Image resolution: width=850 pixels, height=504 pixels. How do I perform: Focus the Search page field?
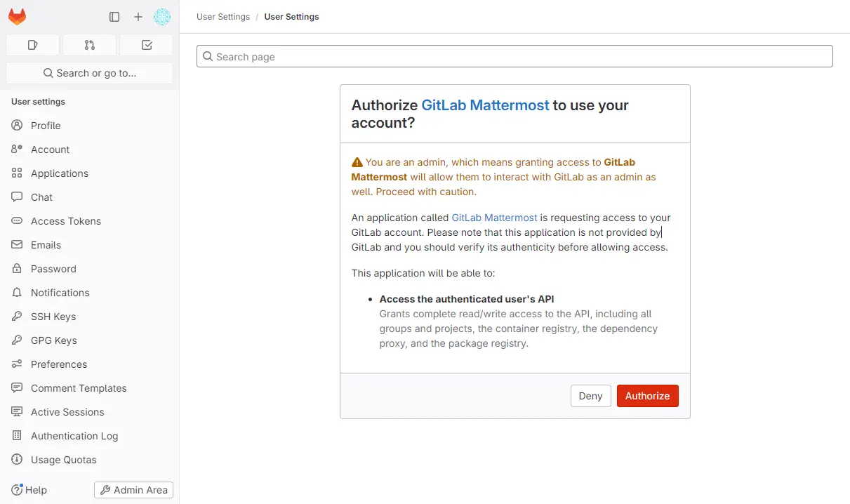click(x=514, y=57)
